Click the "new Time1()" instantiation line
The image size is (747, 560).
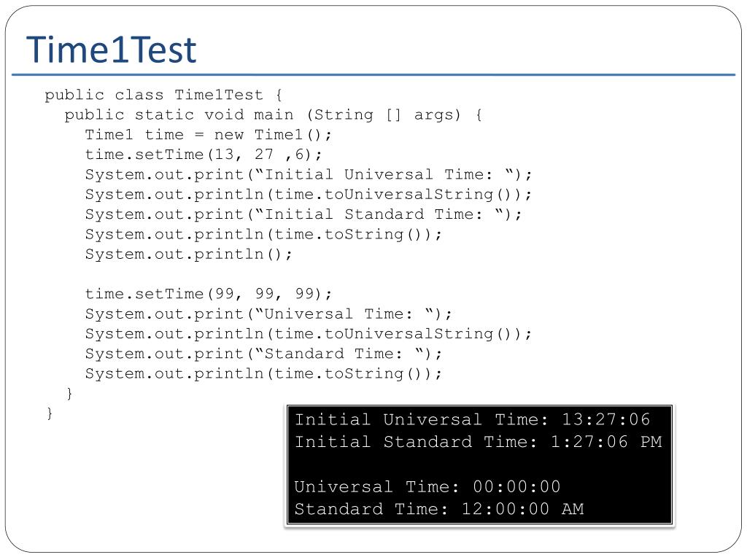point(208,135)
